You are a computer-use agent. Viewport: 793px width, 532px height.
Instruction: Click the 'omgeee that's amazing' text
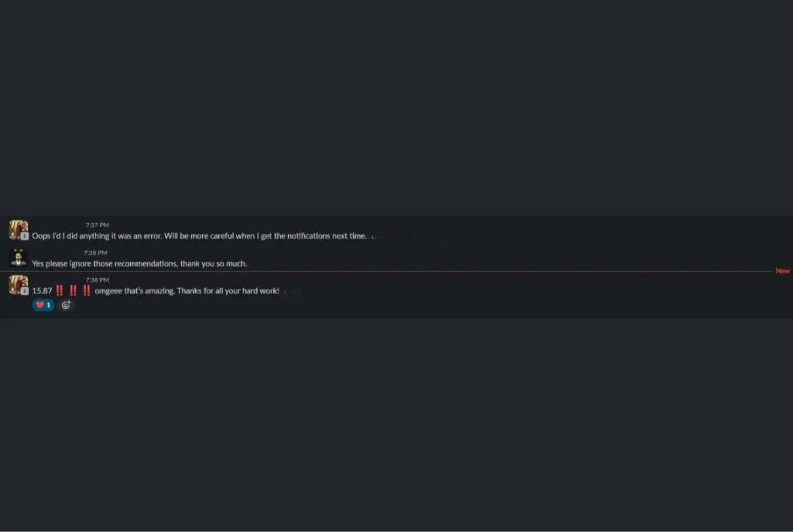pyautogui.click(x=134, y=291)
